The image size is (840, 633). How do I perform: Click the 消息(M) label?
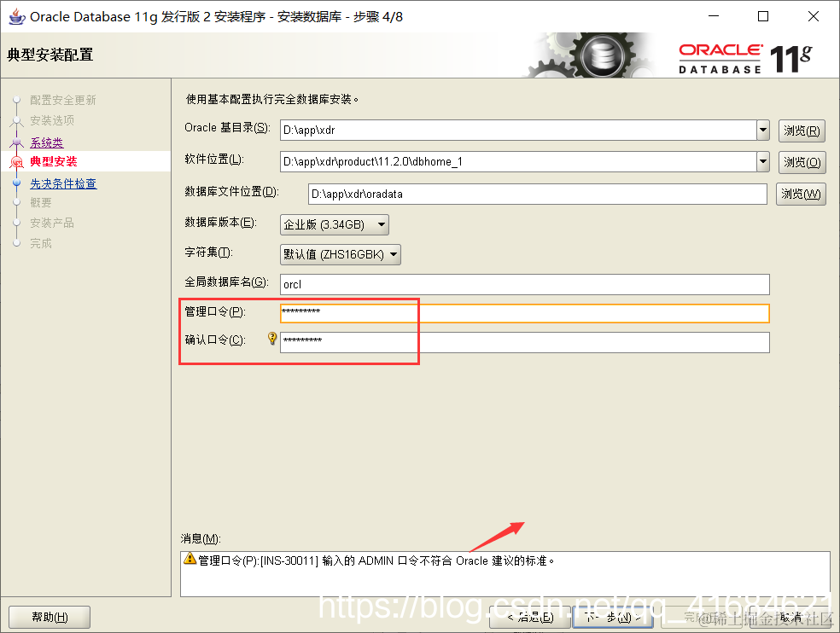tap(201, 538)
